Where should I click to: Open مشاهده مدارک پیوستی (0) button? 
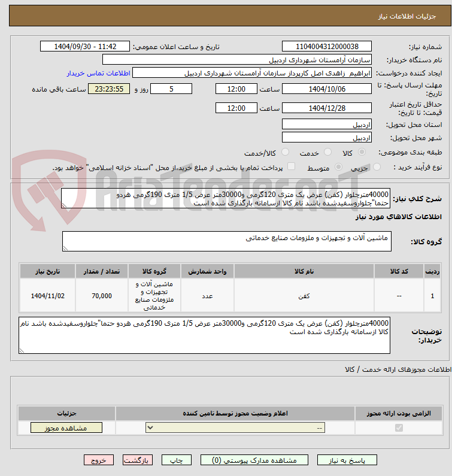click(254, 460)
